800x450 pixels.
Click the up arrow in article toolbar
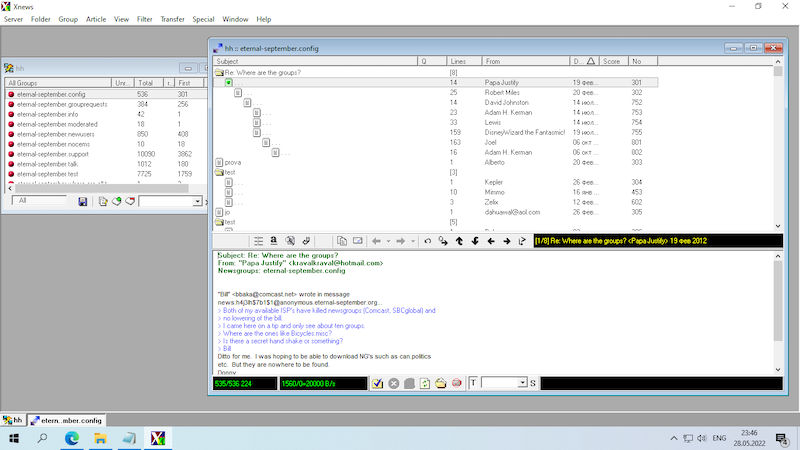coord(458,241)
